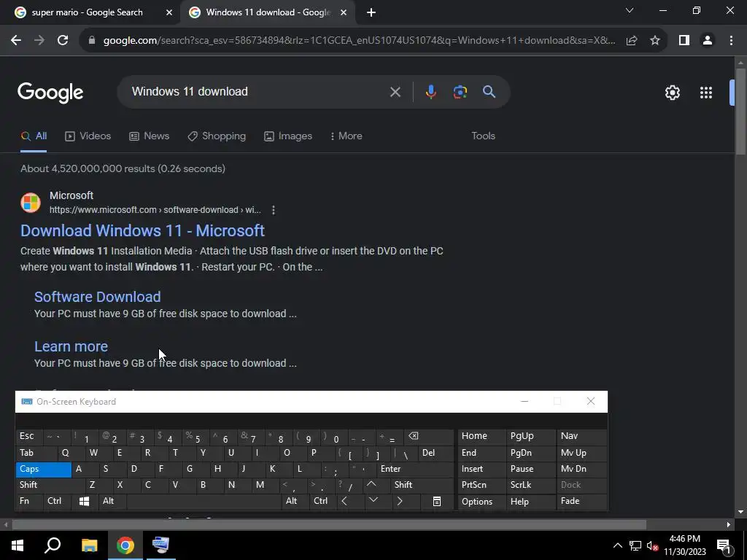This screenshot has width=747, height=560.
Task: Start voice search with microphone
Action: (430, 91)
